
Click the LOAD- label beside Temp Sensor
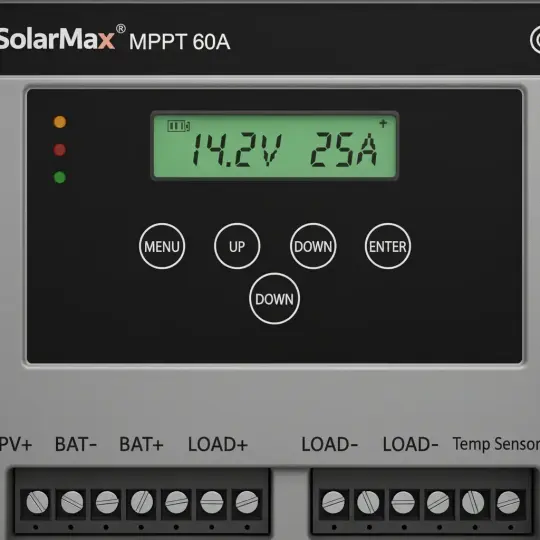(x=411, y=444)
